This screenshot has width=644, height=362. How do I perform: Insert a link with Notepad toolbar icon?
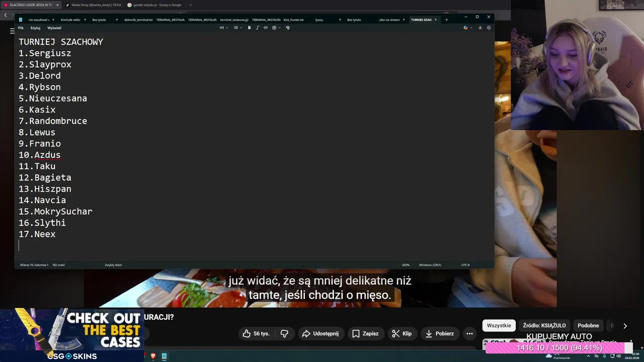click(266, 28)
